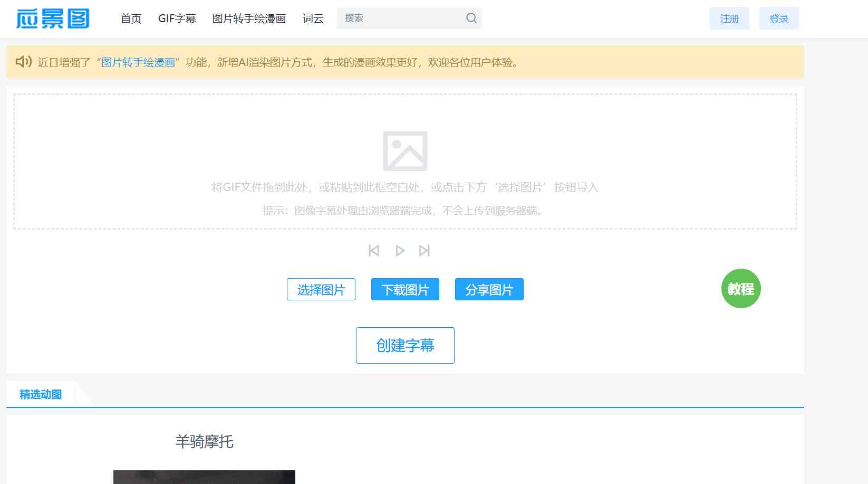This screenshot has height=484, width=868.
Task: Jump to first frame with skip-back icon
Action: pyautogui.click(x=374, y=250)
